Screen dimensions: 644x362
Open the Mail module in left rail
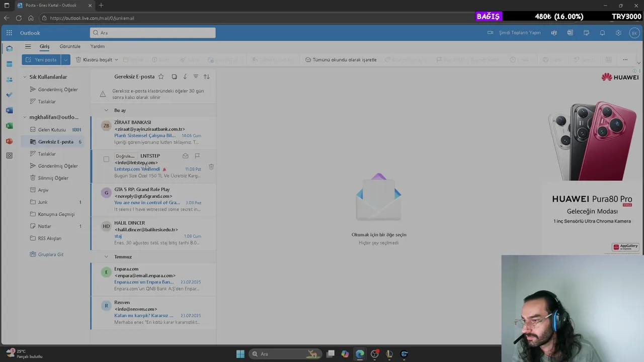pos(9,49)
